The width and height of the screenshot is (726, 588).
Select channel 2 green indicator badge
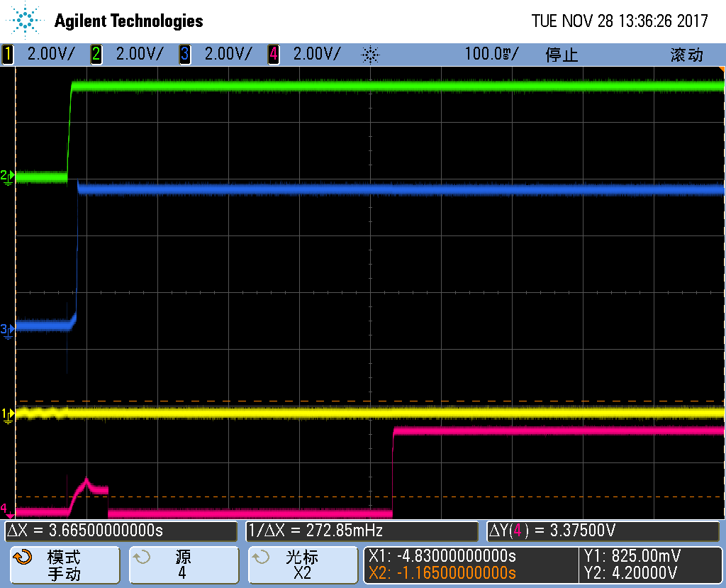96,54
